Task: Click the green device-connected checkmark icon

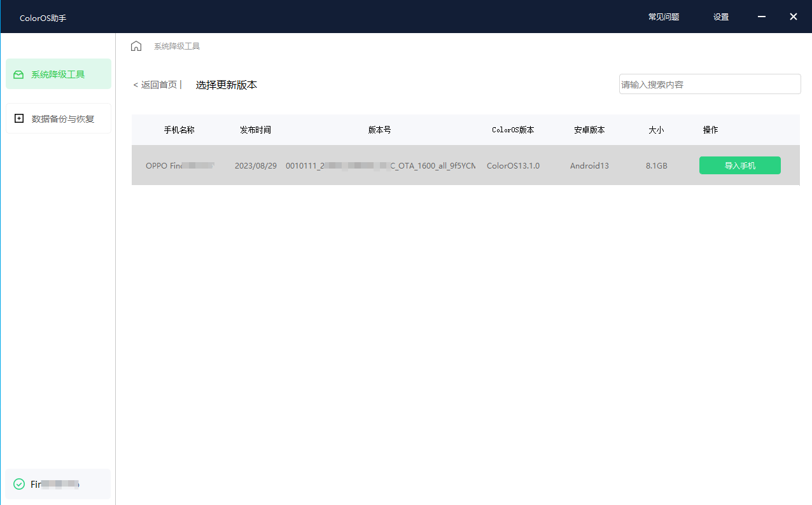Action: tap(20, 484)
